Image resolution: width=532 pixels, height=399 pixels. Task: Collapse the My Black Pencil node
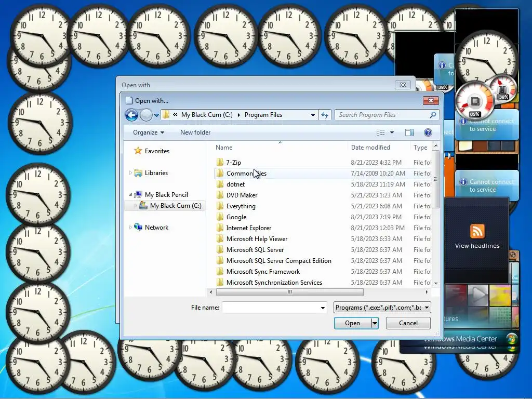pos(130,195)
